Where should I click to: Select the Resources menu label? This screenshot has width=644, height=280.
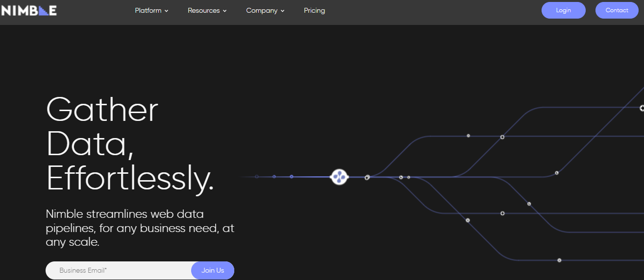point(203,10)
